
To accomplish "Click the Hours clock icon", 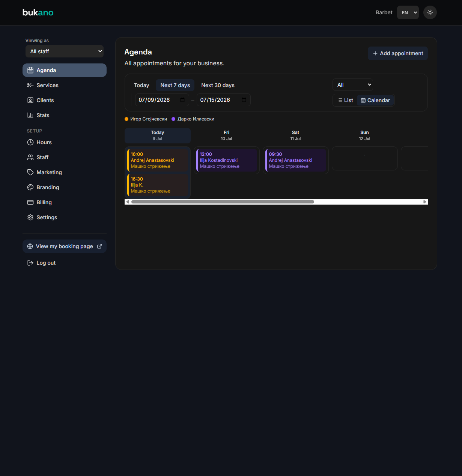I will [x=30, y=142].
